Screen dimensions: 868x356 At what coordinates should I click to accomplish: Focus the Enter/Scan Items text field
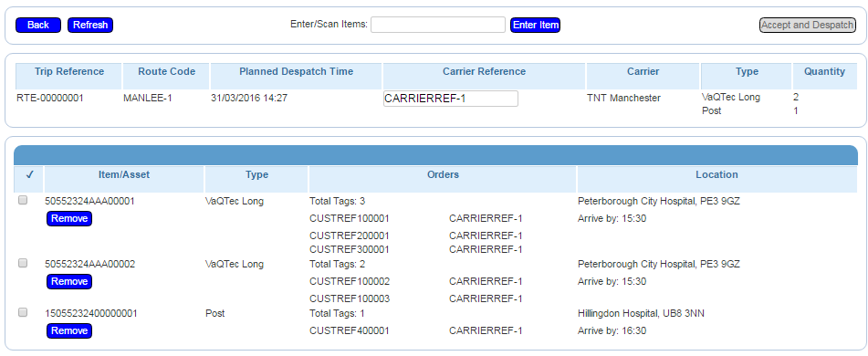click(438, 25)
